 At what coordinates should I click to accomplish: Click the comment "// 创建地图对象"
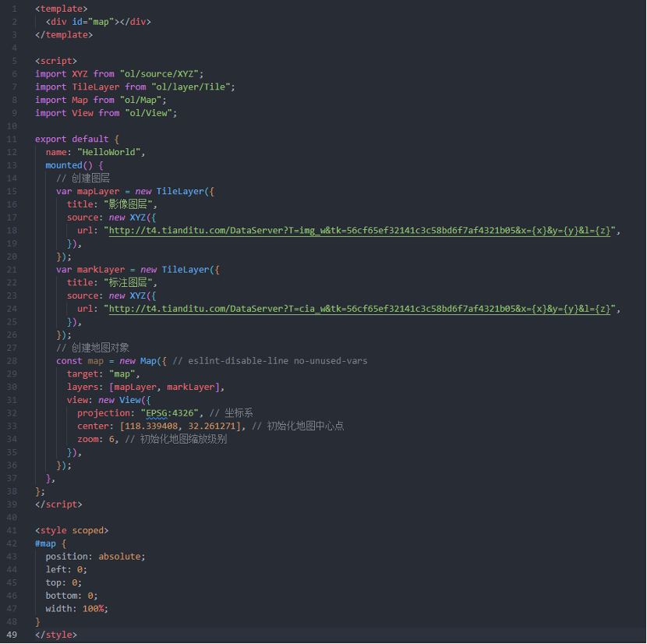[93, 348]
